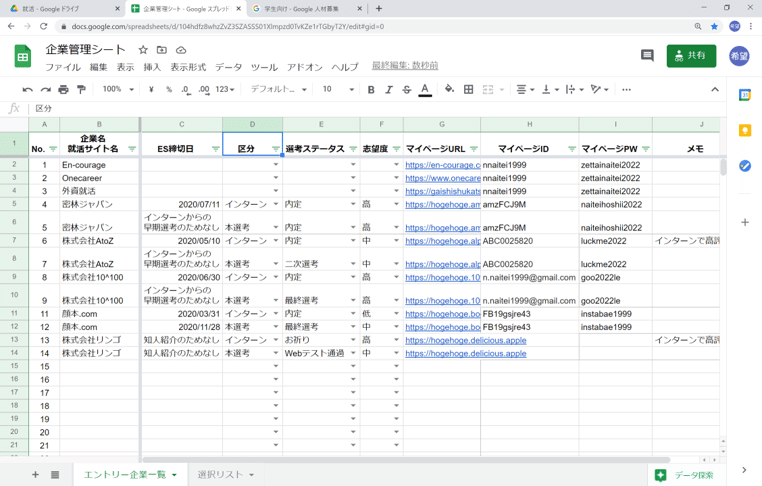Click the データ探索 explore button
This screenshot has height=486, width=762.
pyautogui.click(x=685, y=475)
